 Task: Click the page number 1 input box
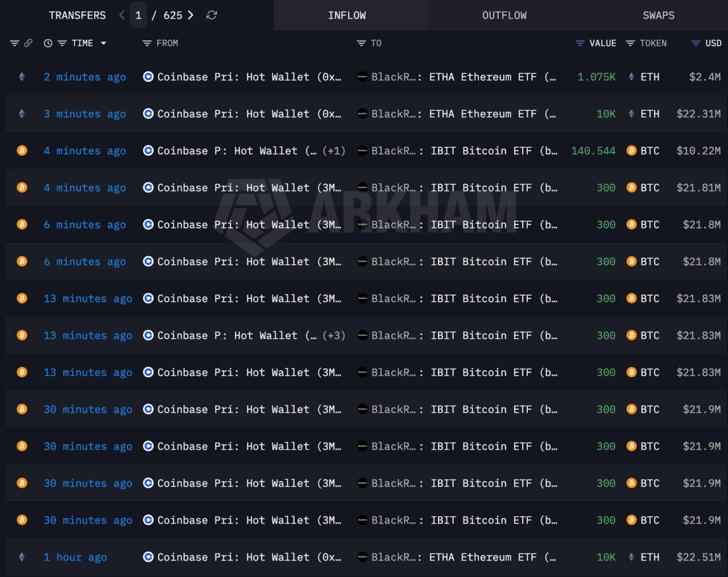[x=138, y=15]
